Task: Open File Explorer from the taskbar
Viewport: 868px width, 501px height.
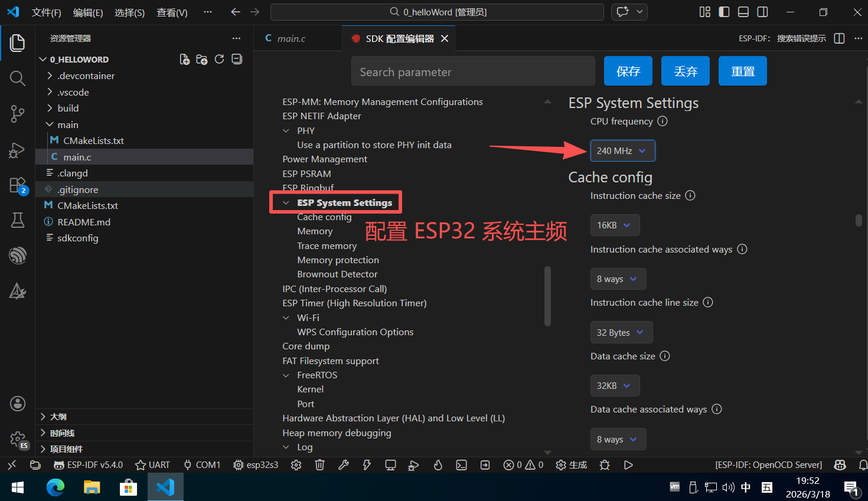Action: point(92,487)
